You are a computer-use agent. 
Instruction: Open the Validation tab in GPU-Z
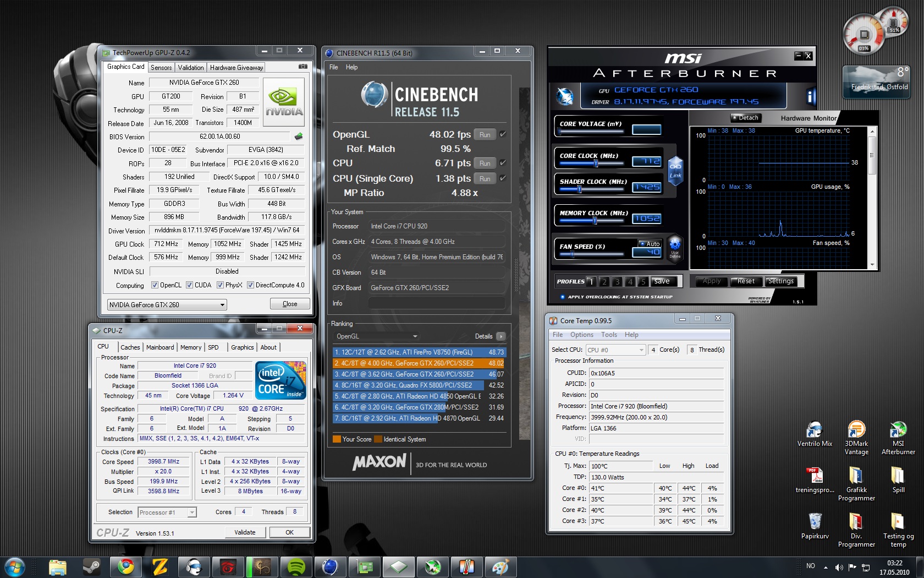coord(191,68)
